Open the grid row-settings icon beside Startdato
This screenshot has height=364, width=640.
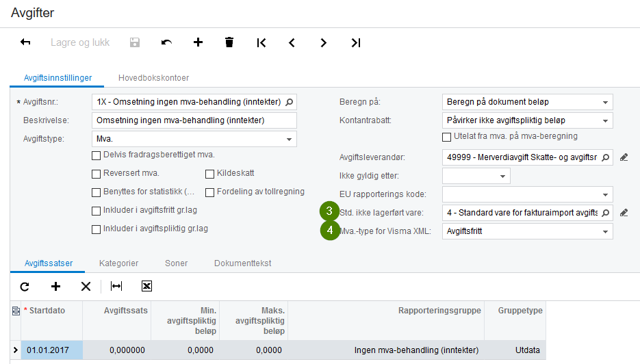point(16,311)
